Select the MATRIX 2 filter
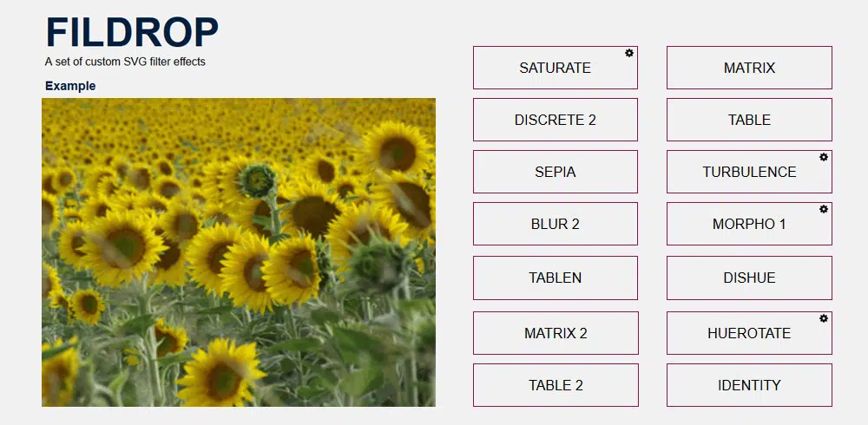 click(555, 333)
